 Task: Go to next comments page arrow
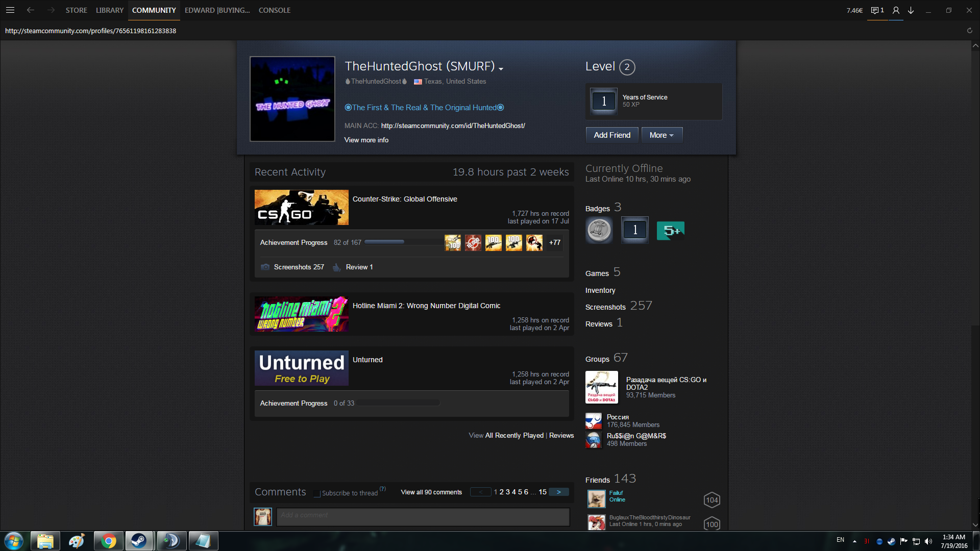point(558,492)
